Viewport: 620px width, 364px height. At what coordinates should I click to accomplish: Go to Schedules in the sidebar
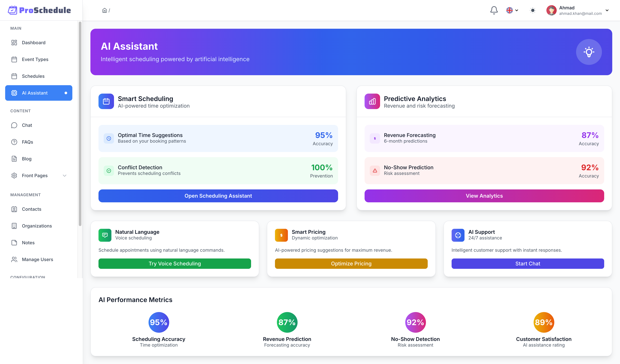(x=33, y=76)
